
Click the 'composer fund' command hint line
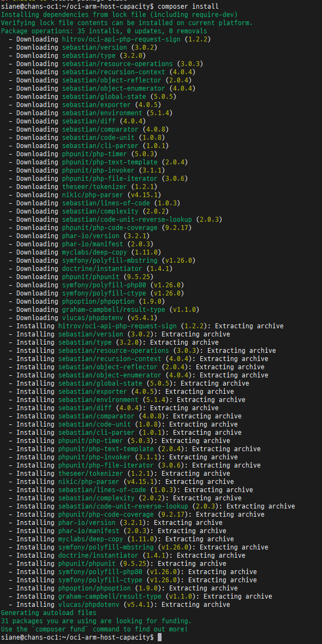pos(94,629)
